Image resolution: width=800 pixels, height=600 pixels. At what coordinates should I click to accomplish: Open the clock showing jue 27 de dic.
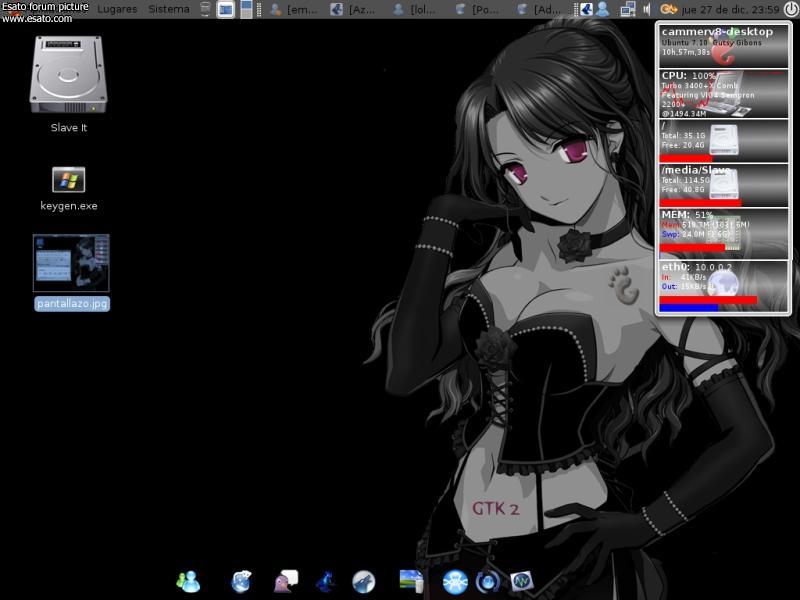click(x=731, y=9)
